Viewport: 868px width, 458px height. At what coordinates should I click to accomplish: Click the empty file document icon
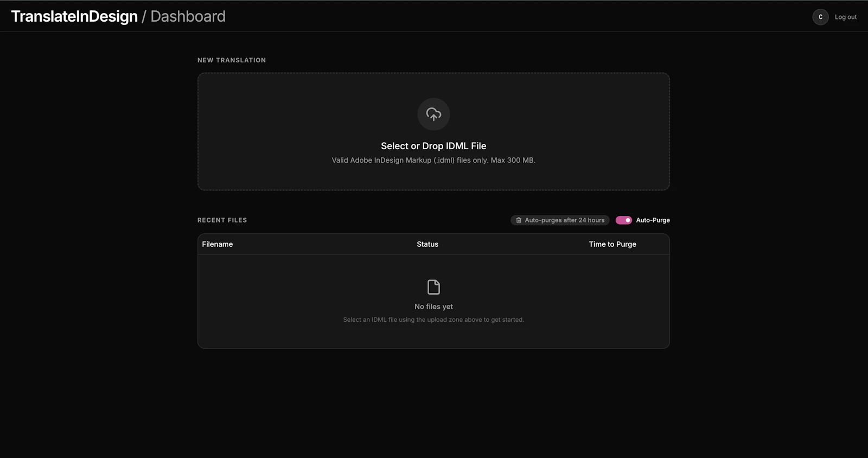pos(433,287)
